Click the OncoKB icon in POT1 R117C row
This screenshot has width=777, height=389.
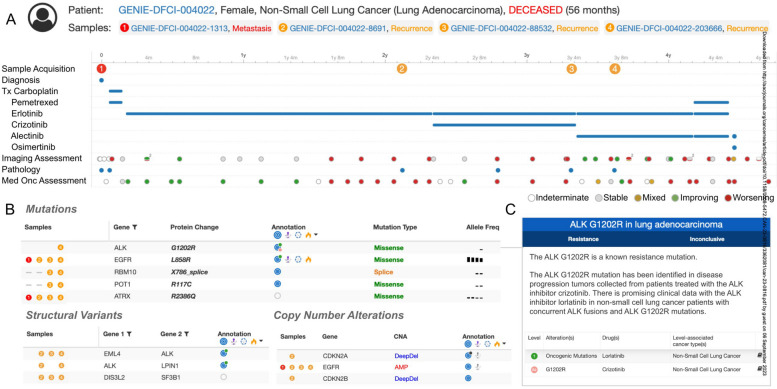click(x=277, y=283)
